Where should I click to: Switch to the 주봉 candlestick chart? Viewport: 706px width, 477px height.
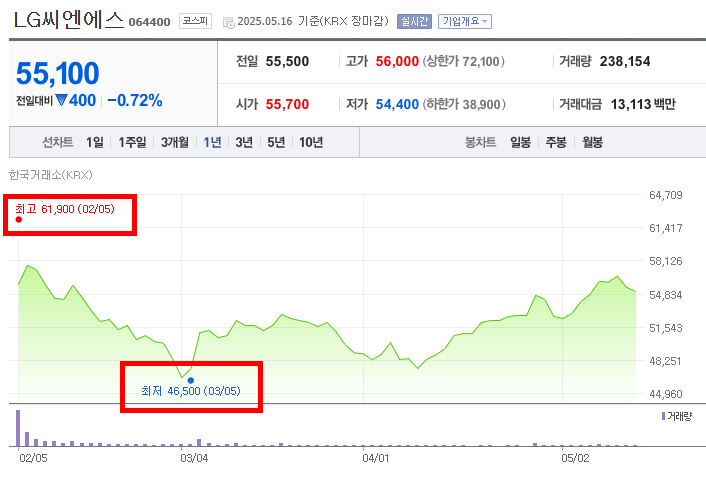[x=556, y=142]
